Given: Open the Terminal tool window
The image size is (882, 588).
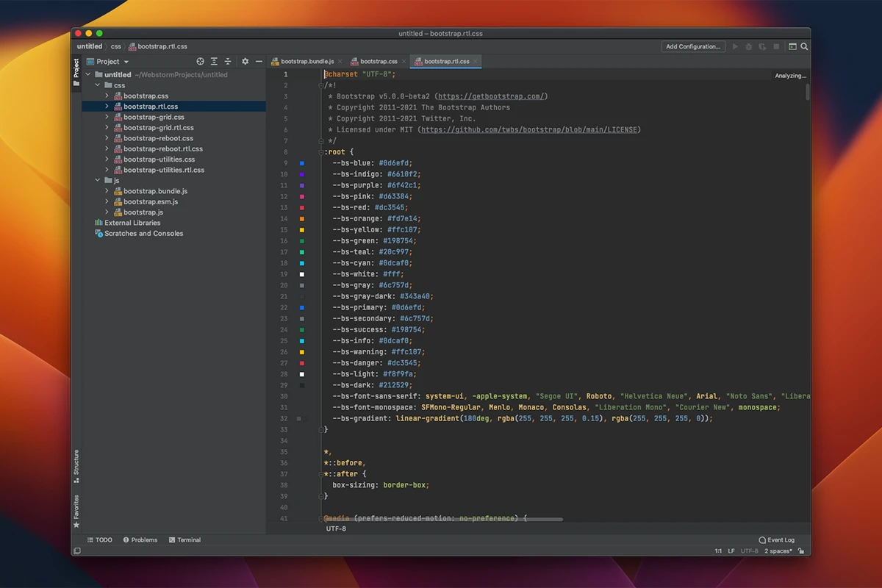Looking at the screenshot, I should tap(184, 539).
